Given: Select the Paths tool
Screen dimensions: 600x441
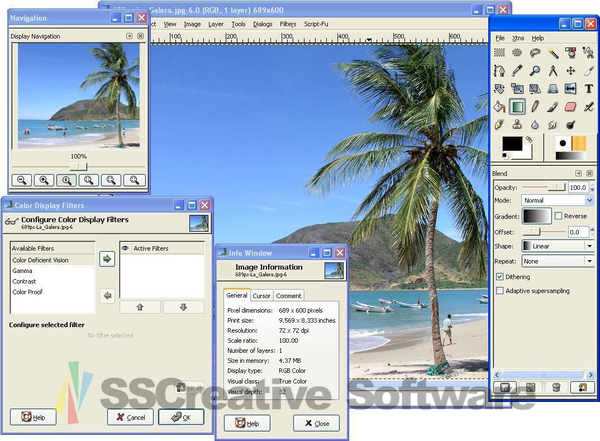Looking at the screenshot, I should tap(499, 70).
